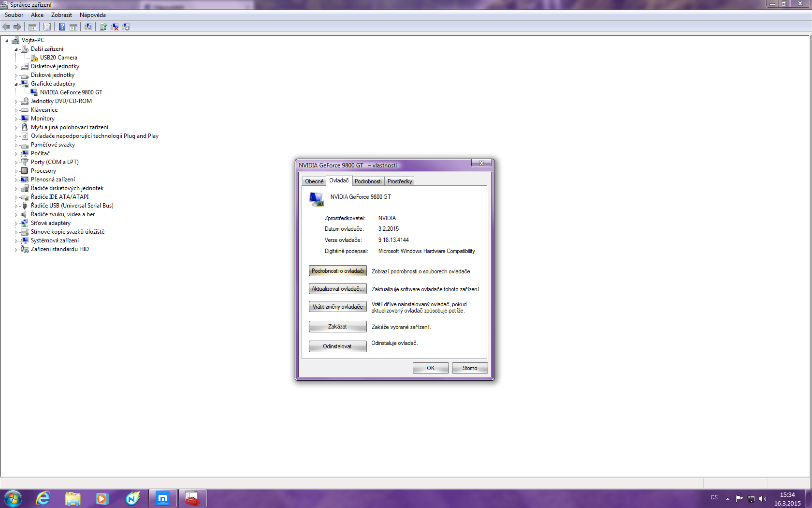Click the volume speaker tray icon
The image size is (812, 508).
763,498
